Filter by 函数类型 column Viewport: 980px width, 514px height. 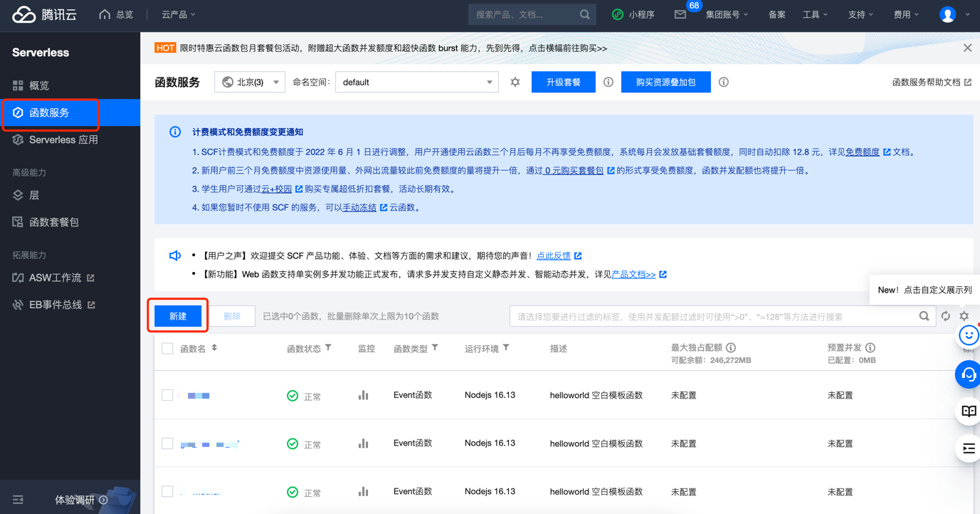click(435, 348)
